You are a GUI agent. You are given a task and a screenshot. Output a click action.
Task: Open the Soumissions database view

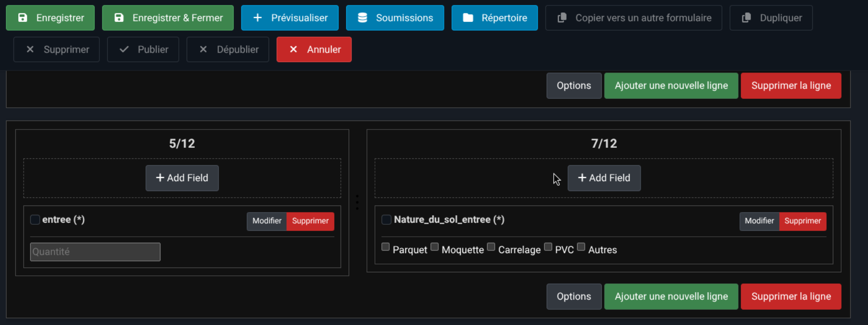tap(395, 18)
